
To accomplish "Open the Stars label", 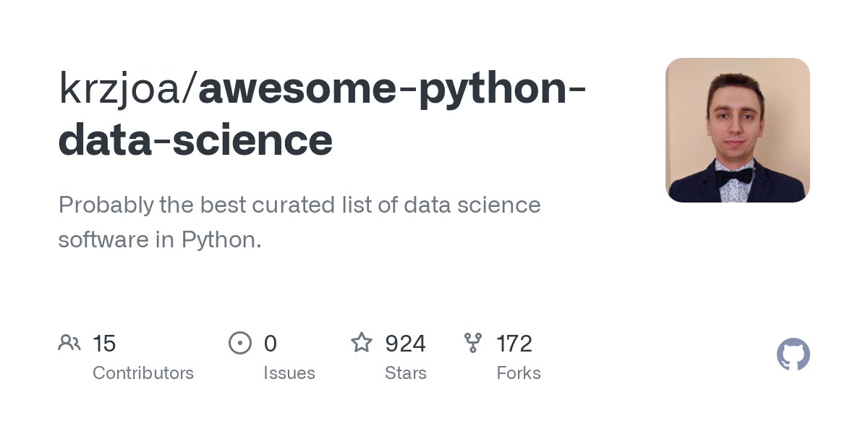I will coord(406,373).
